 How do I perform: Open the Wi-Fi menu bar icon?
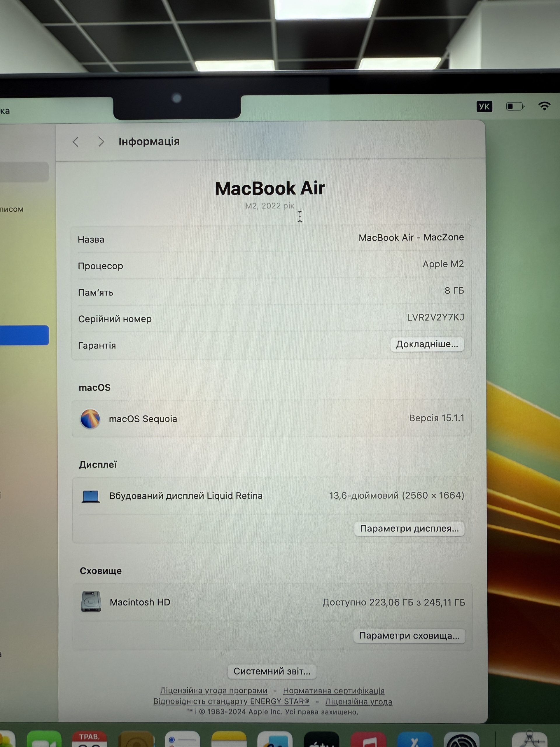point(544,106)
